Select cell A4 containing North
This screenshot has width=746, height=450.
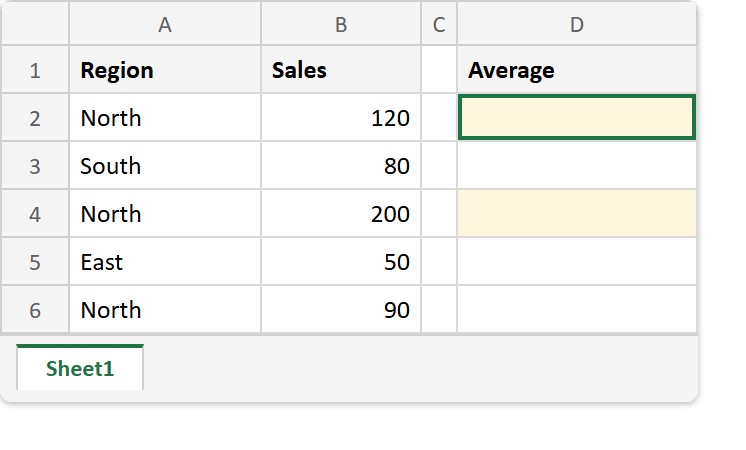[165, 214]
